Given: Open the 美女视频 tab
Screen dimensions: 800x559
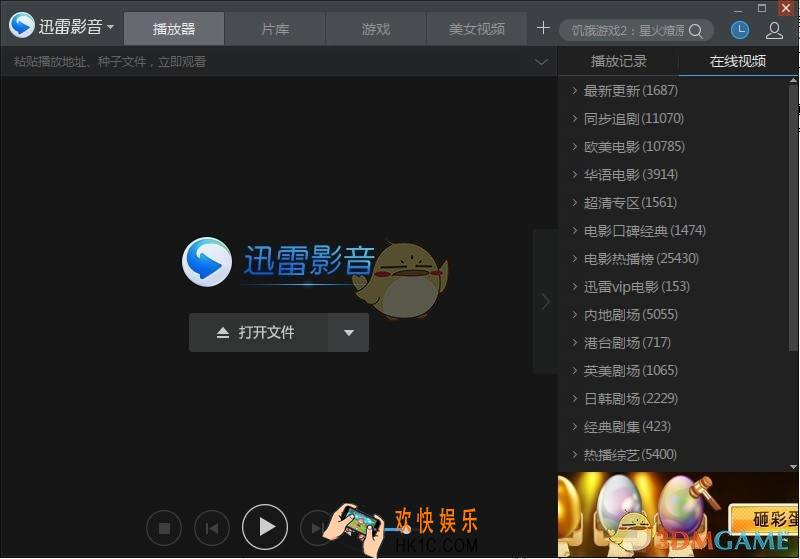Looking at the screenshot, I should coord(477,29).
